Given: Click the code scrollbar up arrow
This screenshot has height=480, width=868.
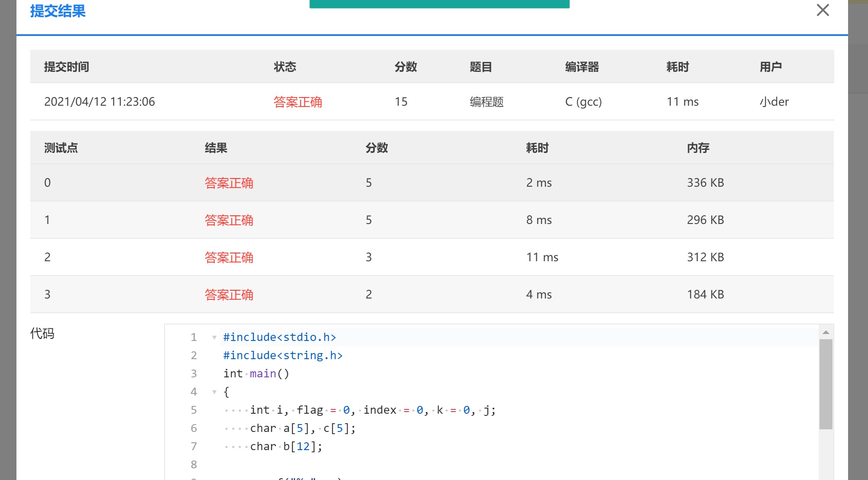Looking at the screenshot, I should click(826, 332).
